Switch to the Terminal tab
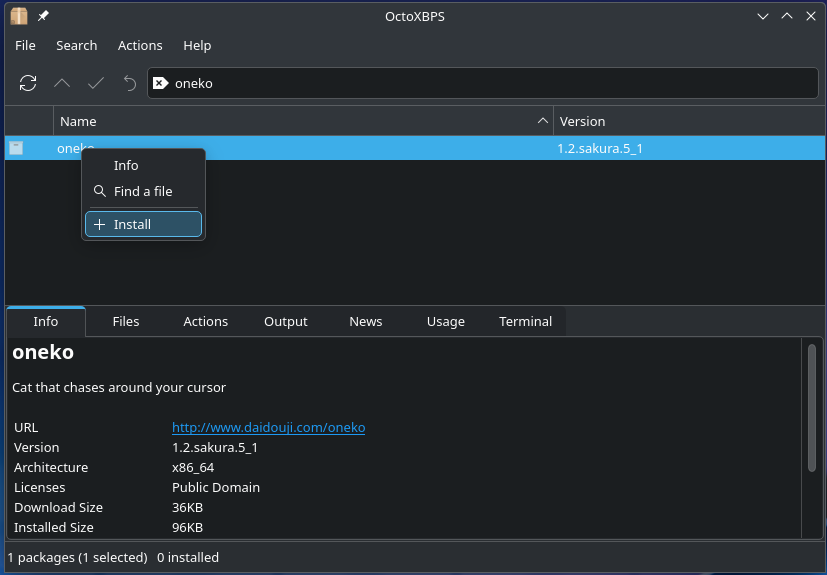 pyautogui.click(x=525, y=321)
